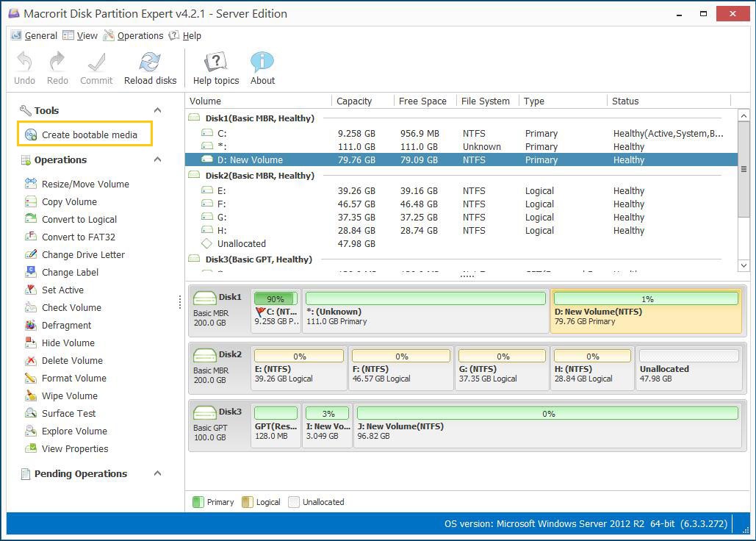Open the Operations menu
The image size is (756, 541).
pyautogui.click(x=134, y=35)
